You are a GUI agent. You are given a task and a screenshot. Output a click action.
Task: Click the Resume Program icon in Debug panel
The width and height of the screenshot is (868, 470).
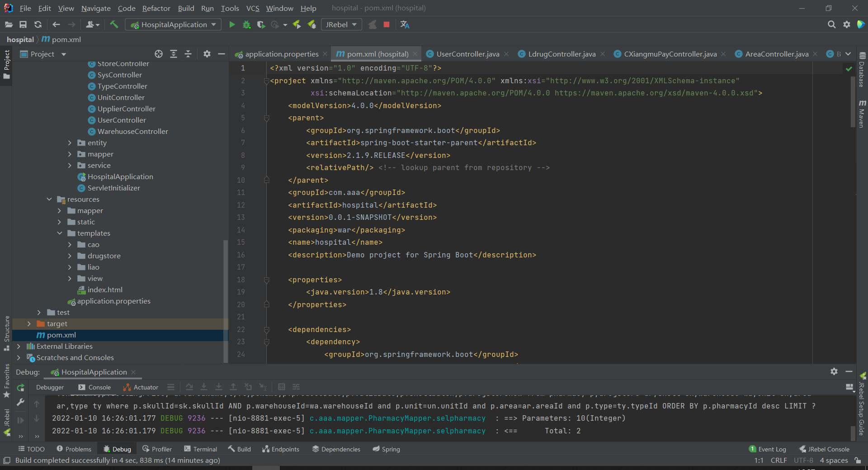pos(20,420)
